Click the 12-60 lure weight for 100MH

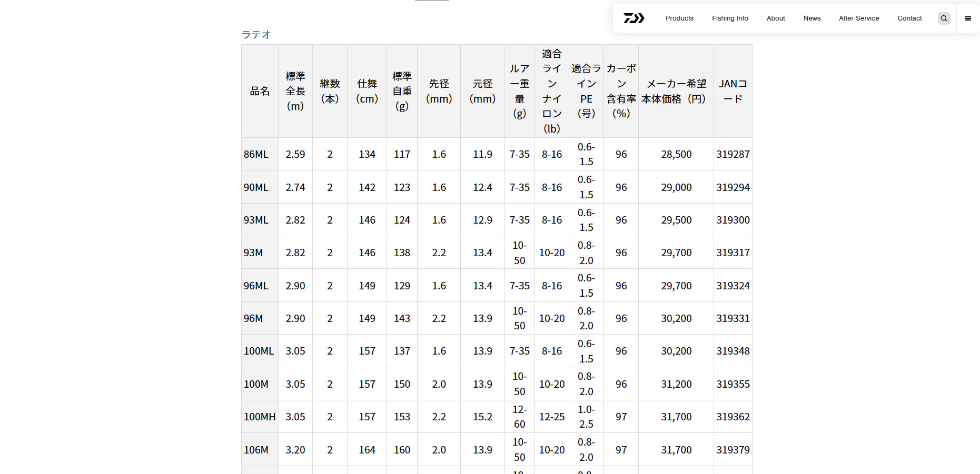[520, 417]
